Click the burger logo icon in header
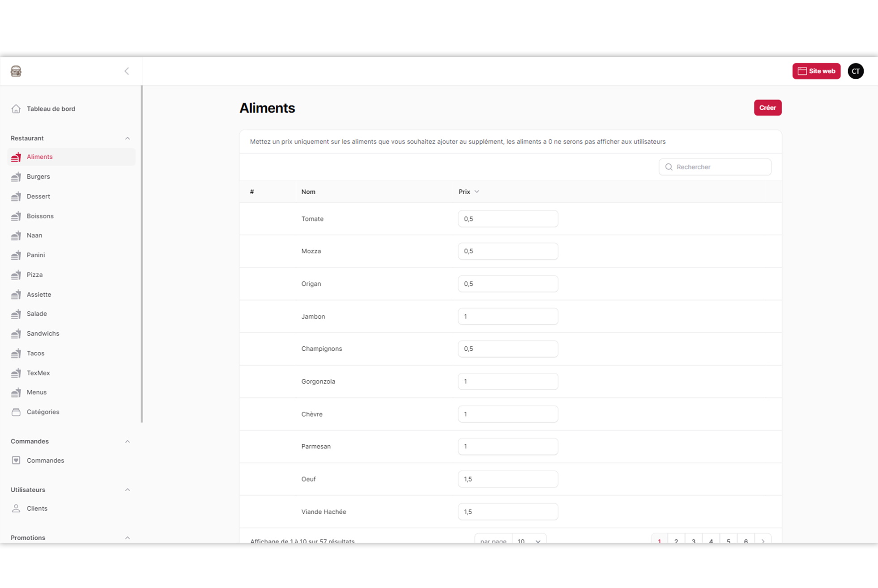Screen dimensions: 878x588 16,71
